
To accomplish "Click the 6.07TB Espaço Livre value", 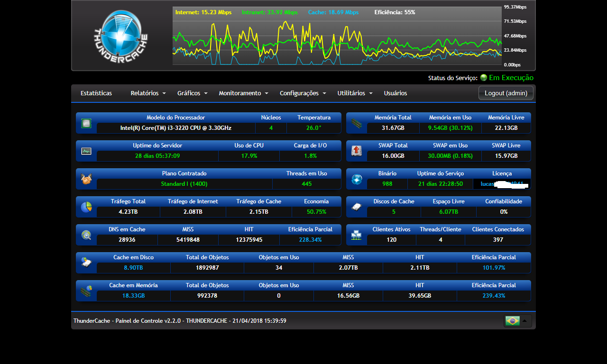I will [x=449, y=212].
